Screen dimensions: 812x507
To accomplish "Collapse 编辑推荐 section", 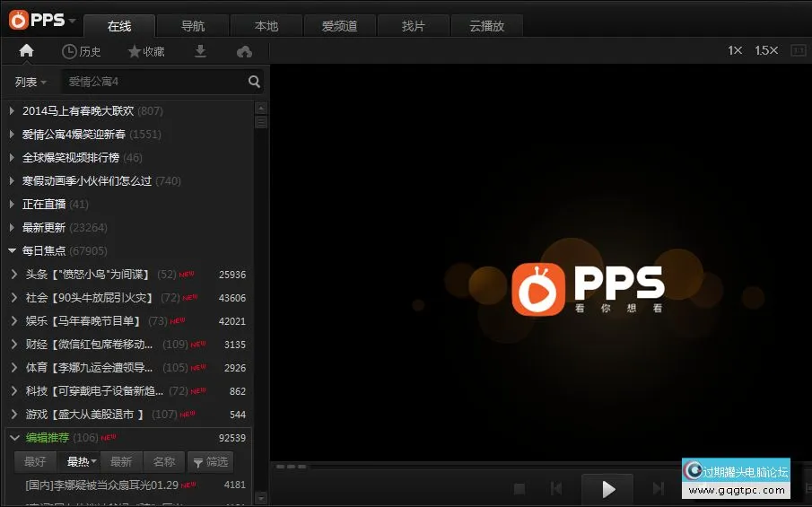I will coord(14,438).
